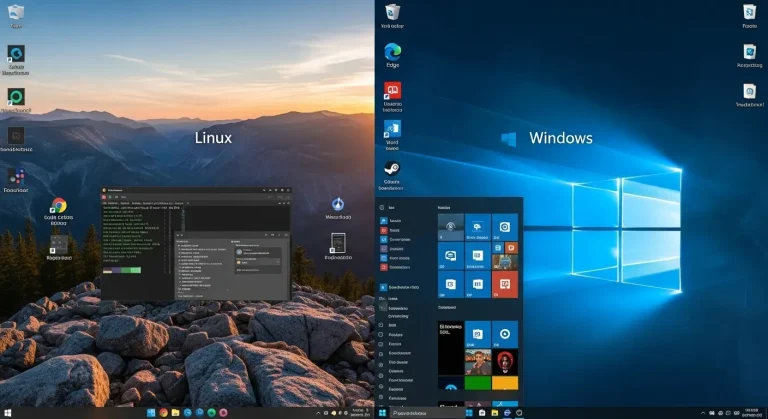This screenshot has height=419, width=768.
Task: Click the shield icon in the Windows taskbar
Action: (x=519, y=413)
